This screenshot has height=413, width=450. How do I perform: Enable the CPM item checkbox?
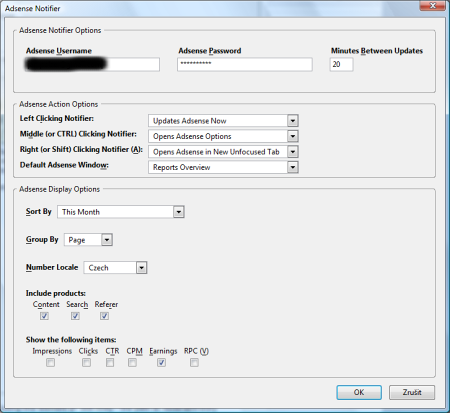pos(132,362)
